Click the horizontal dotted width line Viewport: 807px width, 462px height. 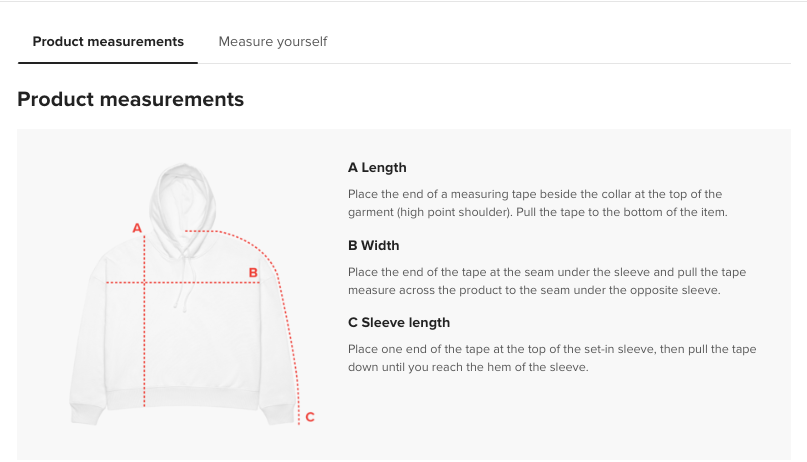[x=200, y=282]
